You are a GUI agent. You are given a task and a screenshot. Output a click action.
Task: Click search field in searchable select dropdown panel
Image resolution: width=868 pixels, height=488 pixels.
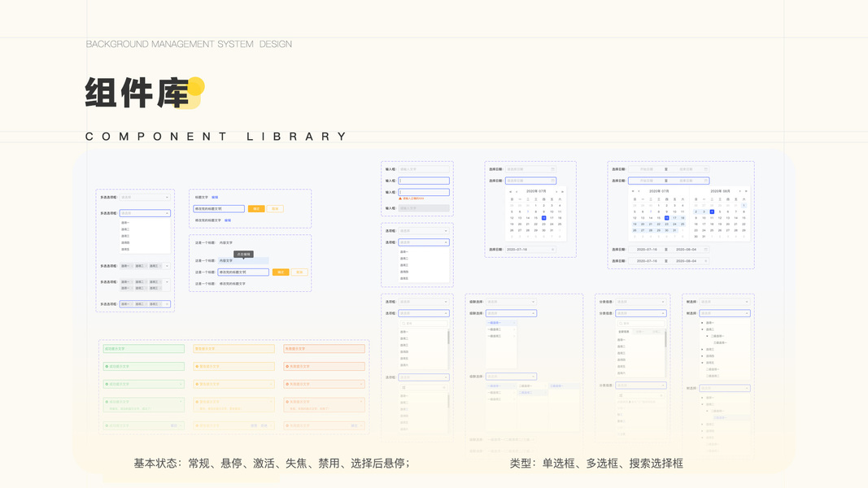point(424,324)
